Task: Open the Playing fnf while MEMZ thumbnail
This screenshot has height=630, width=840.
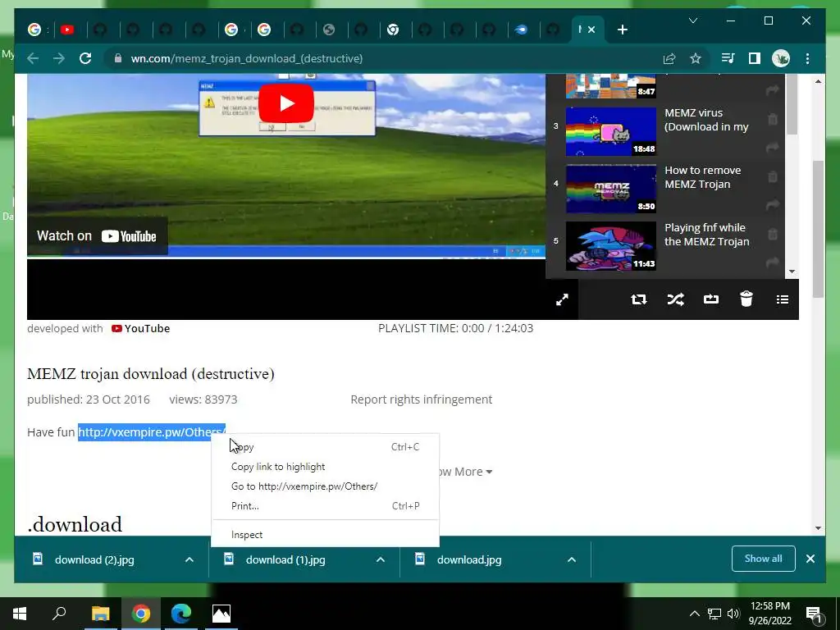Action: pyautogui.click(x=610, y=246)
